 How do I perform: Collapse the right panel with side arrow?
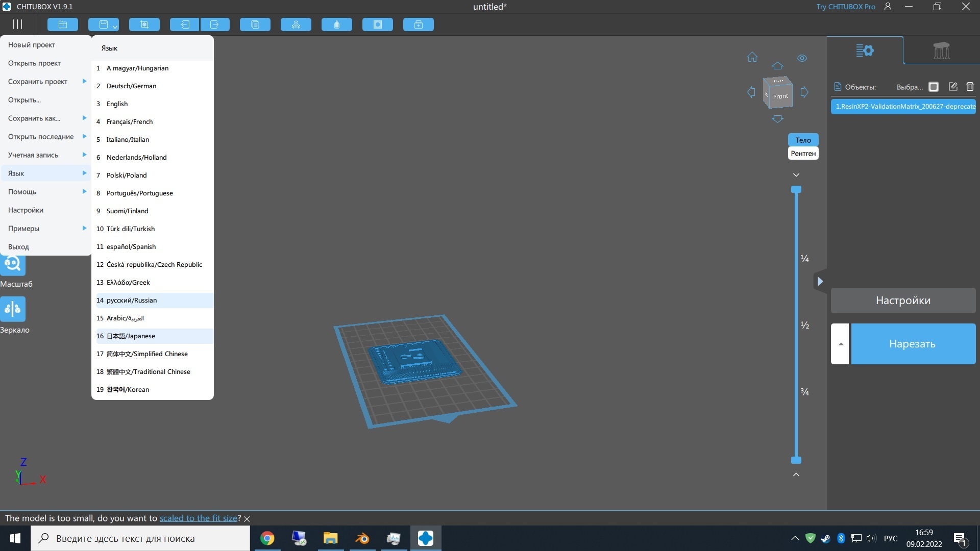(x=820, y=281)
